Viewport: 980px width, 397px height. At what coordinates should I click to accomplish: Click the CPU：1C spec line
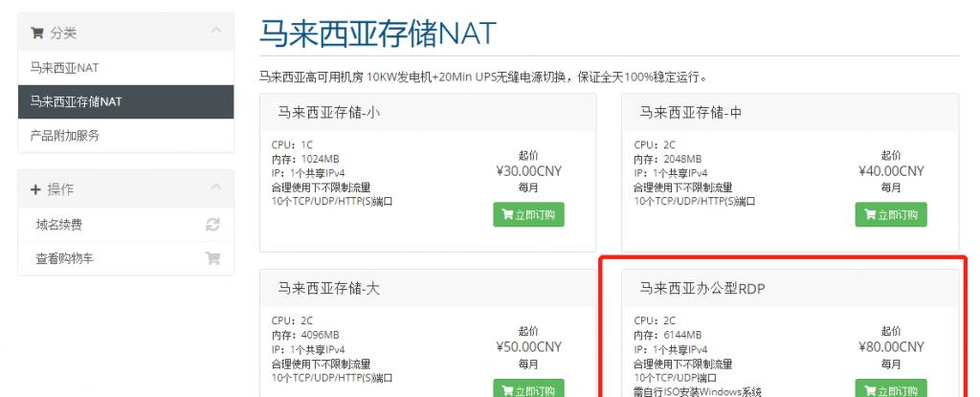293,145
